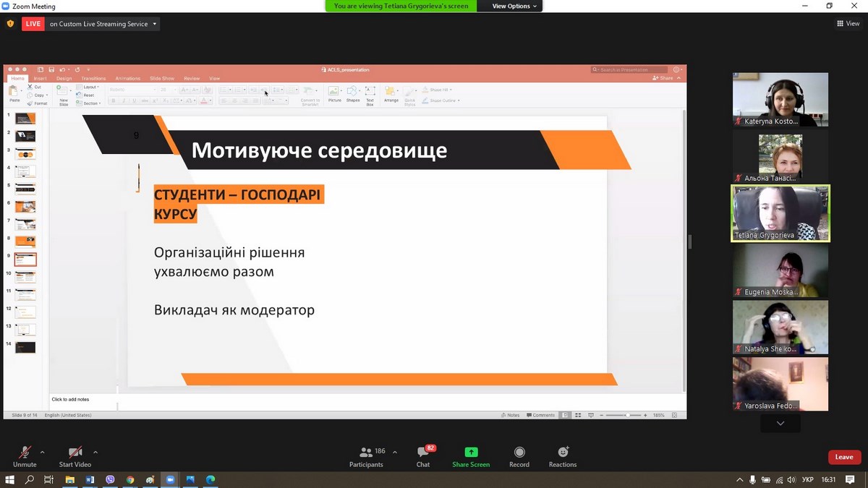Open the Participants panel

coord(367,456)
